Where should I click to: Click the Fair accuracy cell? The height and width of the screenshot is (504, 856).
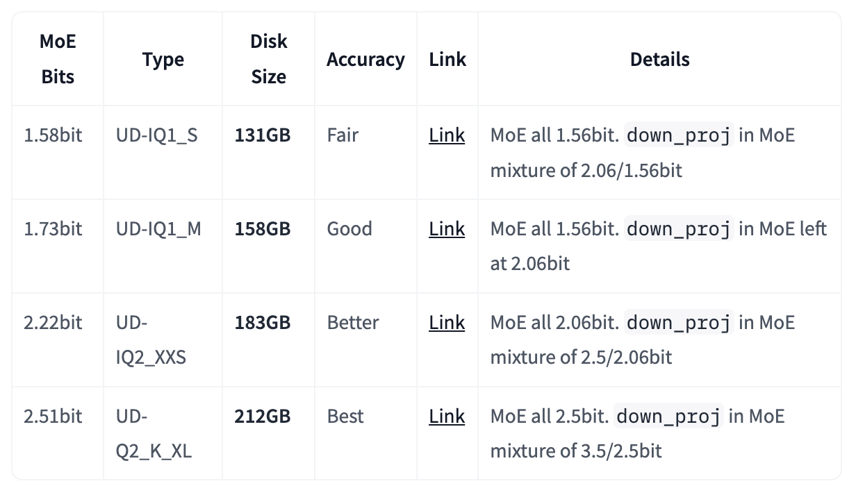[343, 135]
